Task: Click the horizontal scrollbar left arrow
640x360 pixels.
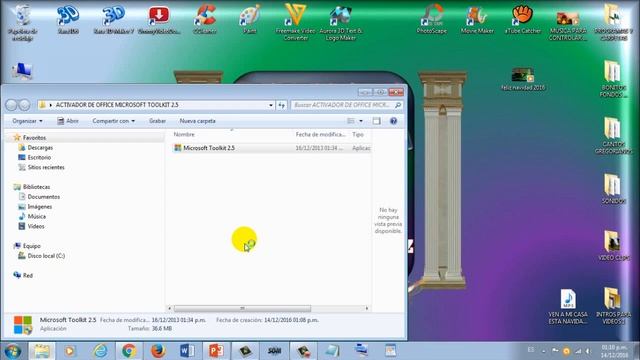Action: [x=169, y=308]
